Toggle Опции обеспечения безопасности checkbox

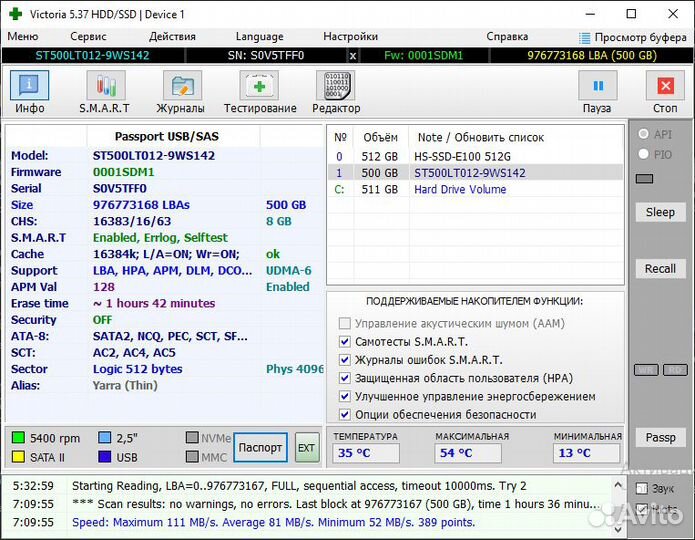tap(344, 414)
